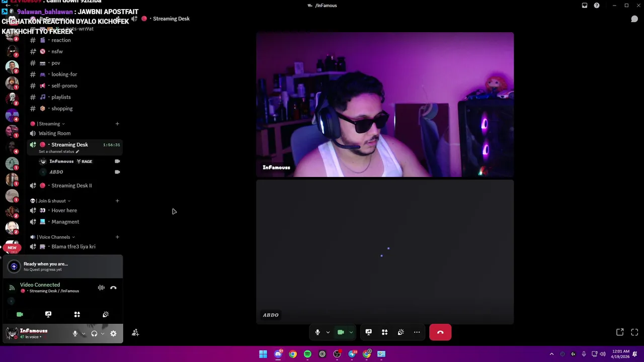Image resolution: width=644 pixels, height=362 pixels.
Task: Mute microphone in user panel
Action: (x=75, y=333)
